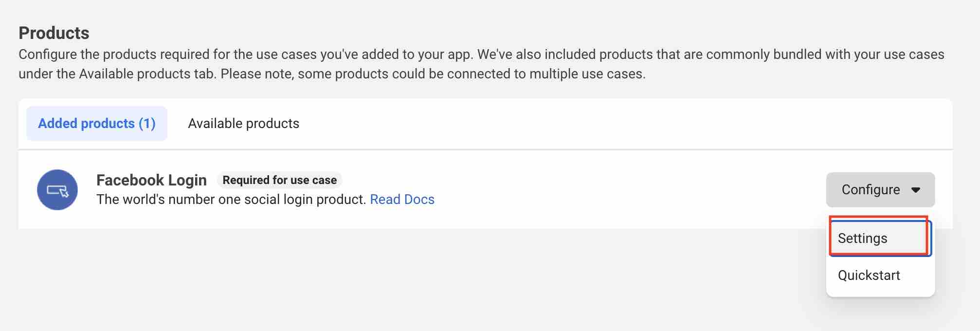The height and width of the screenshot is (331, 980).
Task: Click the second line of the Products description
Action: [x=332, y=74]
